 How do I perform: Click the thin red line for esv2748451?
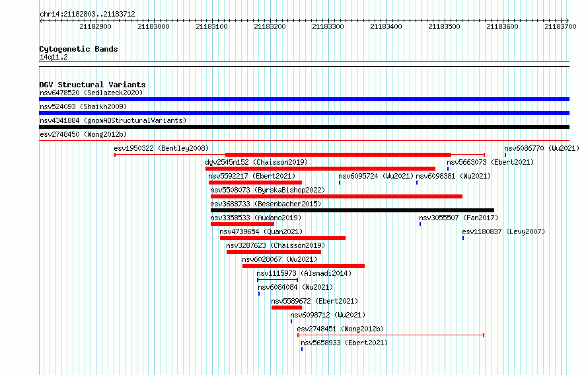(x=390, y=335)
